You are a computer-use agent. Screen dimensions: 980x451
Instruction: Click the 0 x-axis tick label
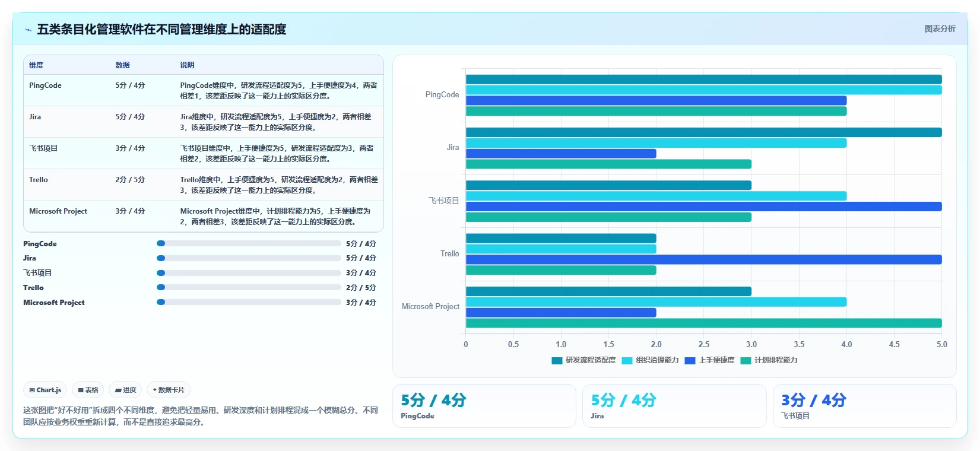tap(466, 344)
